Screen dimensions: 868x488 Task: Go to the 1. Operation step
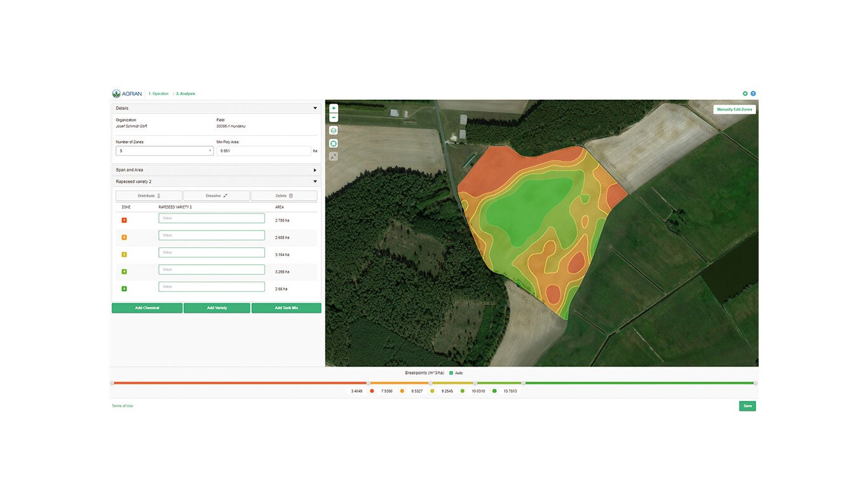(159, 93)
